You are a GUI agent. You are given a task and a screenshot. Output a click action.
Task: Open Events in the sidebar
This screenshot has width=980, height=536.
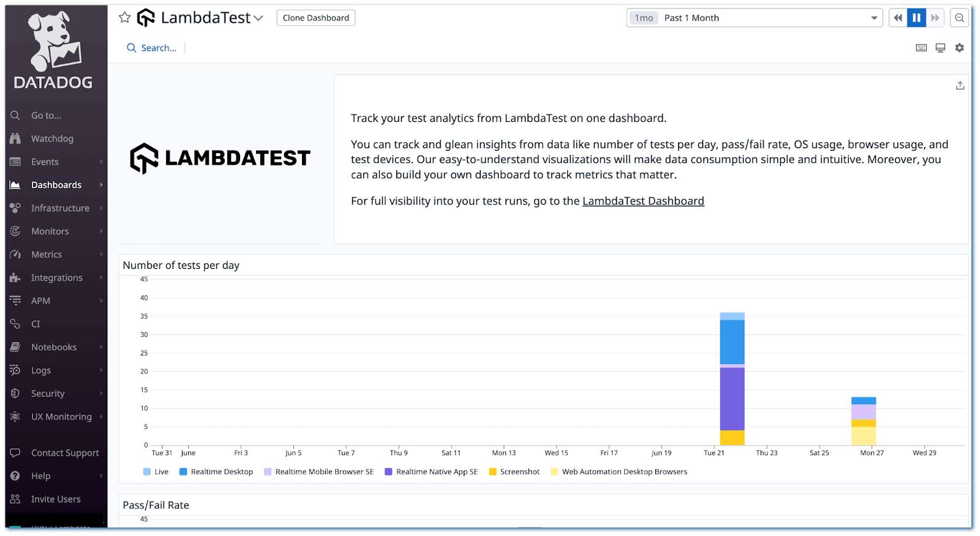[56, 162]
